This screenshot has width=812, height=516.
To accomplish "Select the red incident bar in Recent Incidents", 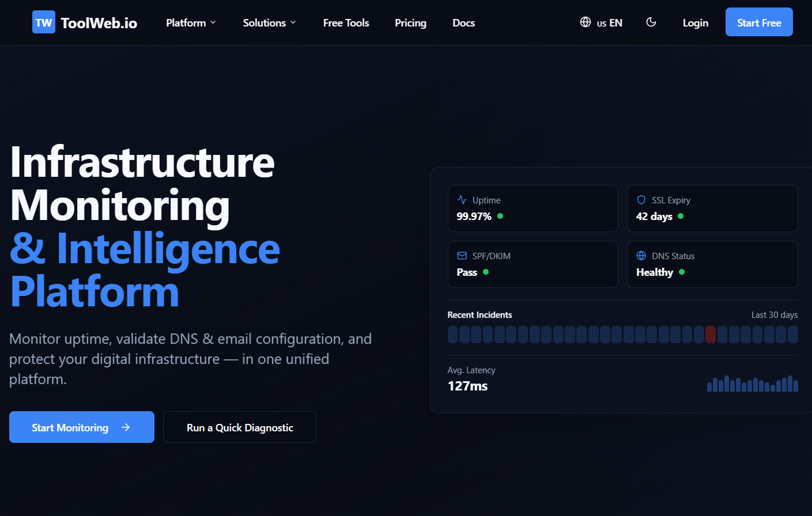I will (x=711, y=334).
